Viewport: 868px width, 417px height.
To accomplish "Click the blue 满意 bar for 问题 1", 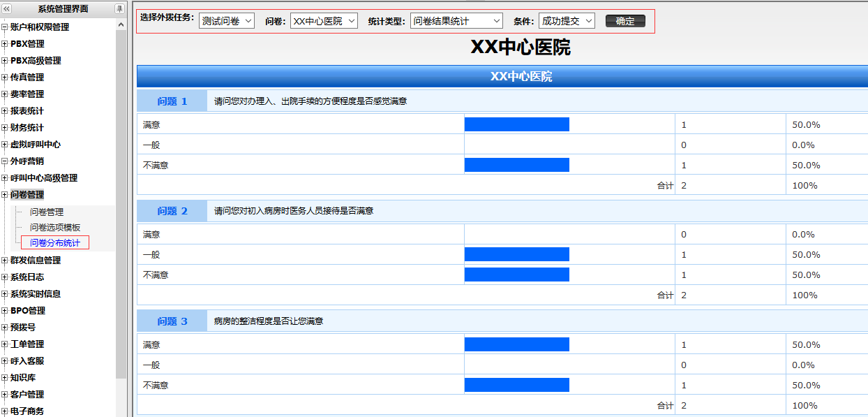I will (516, 125).
